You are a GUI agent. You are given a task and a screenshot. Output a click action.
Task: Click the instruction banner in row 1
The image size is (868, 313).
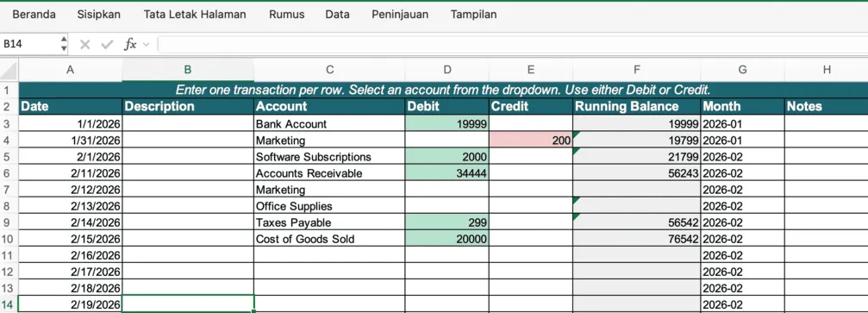443,90
